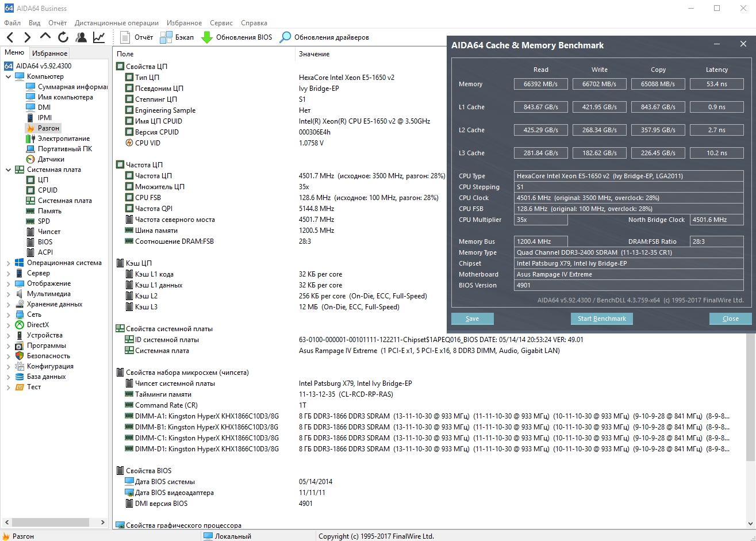This screenshot has height=541, width=756.
Task: Open the chart toolbar icon
Action: point(99,37)
